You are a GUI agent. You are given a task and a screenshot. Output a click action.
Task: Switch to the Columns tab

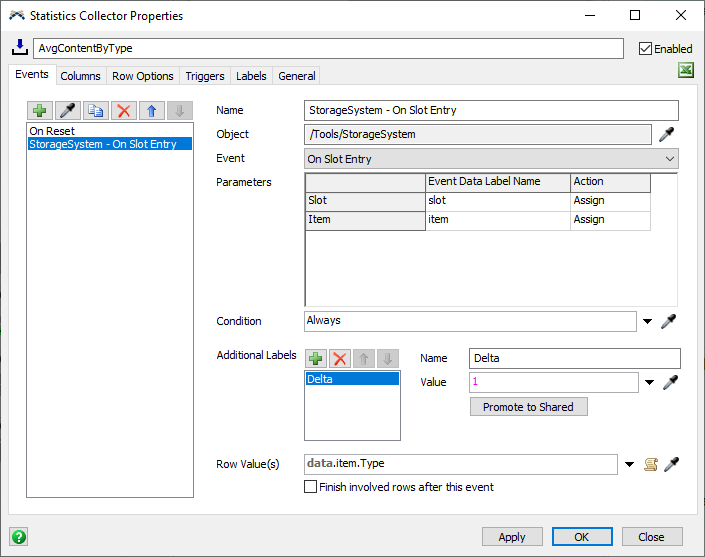[80, 76]
